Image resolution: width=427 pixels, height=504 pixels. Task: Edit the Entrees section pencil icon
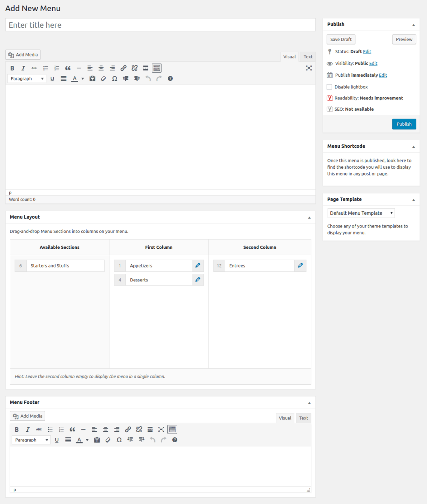tap(300, 266)
